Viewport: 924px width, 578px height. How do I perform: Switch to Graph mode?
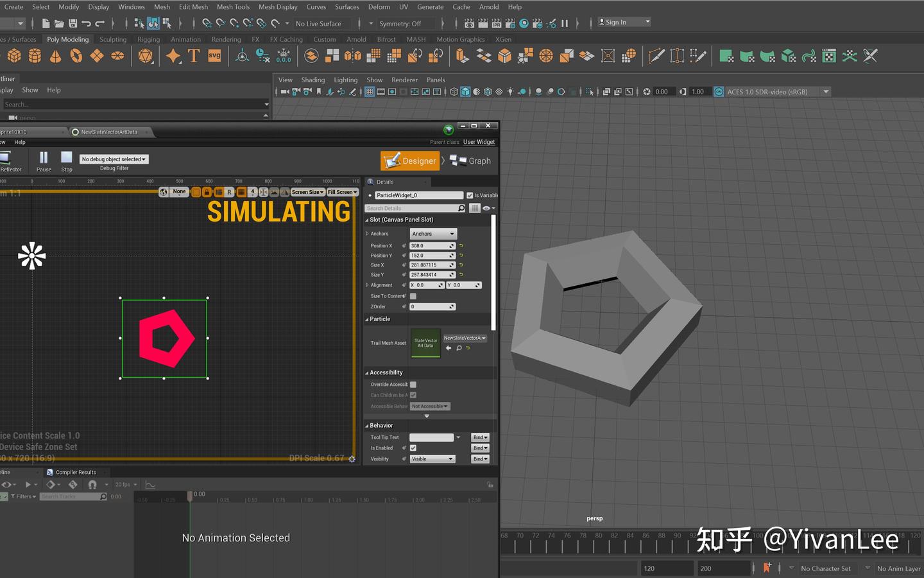471,161
